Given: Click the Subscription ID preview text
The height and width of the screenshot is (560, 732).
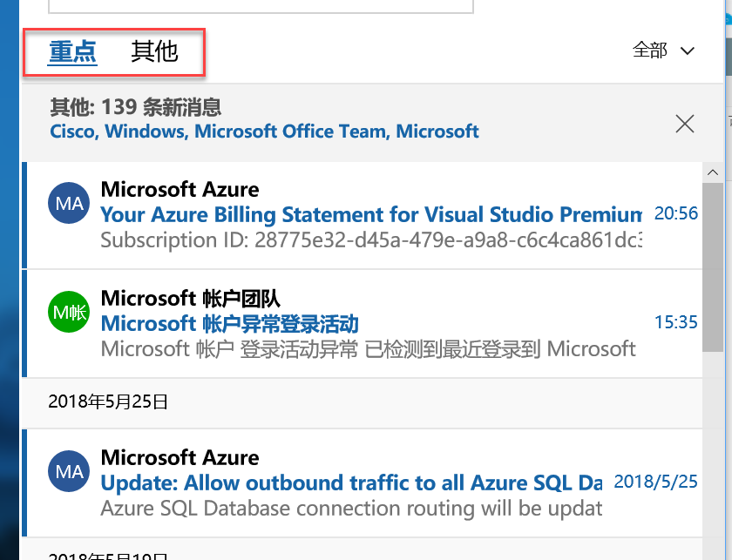Looking at the screenshot, I should 371,240.
